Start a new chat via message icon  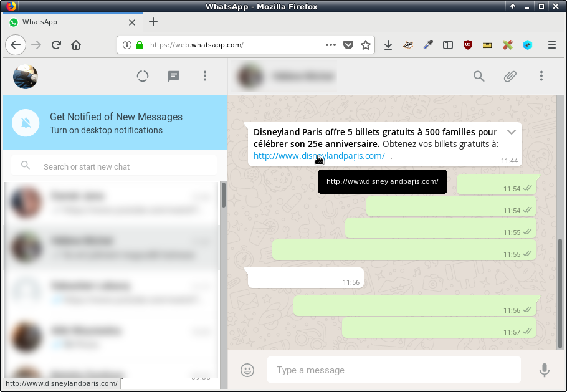click(x=174, y=76)
